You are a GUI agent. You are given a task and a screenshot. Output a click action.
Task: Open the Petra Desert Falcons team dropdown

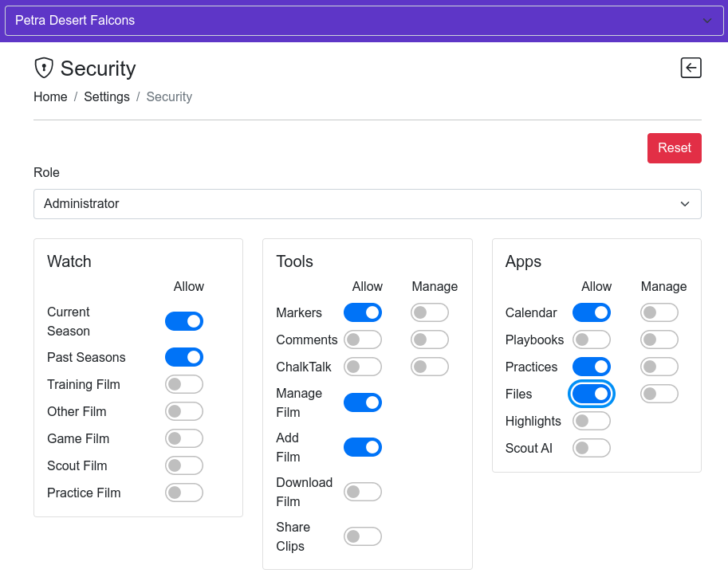point(364,21)
